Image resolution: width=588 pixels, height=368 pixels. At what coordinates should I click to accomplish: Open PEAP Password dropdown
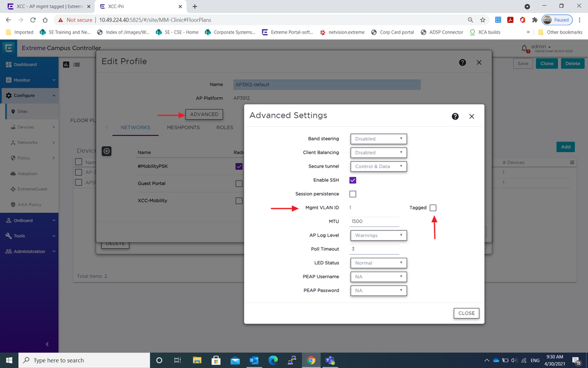378,291
